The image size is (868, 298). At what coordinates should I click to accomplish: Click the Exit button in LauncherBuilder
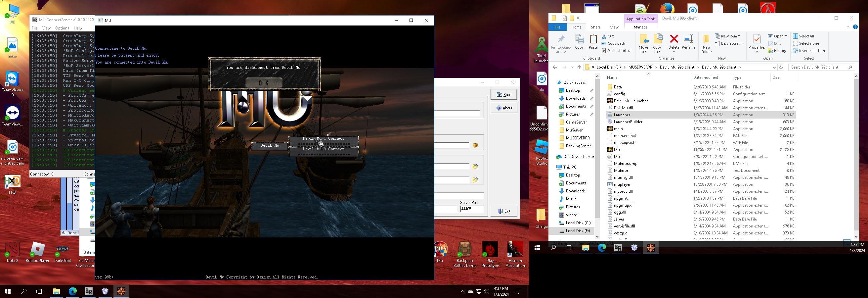click(x=504, y=211)
